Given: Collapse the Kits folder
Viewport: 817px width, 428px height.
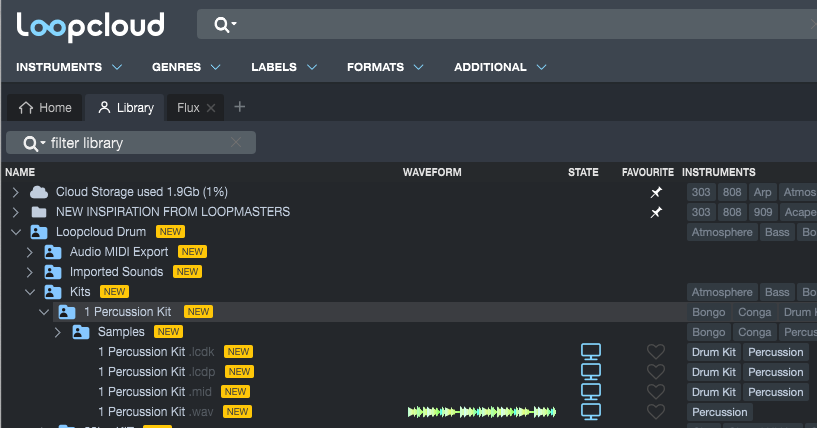Looking at the screenshot, I should (30, 292).
